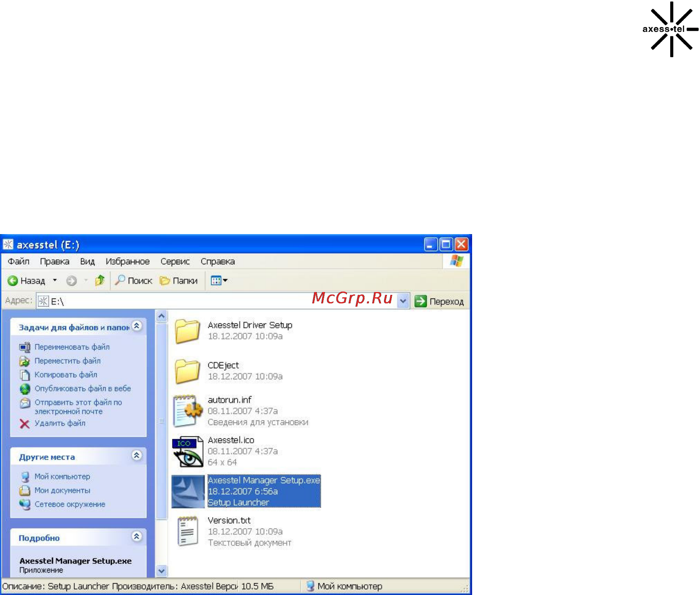Go up one folder level
The width and height of the screenshot is (700, 595).
[x=99, y=280]
